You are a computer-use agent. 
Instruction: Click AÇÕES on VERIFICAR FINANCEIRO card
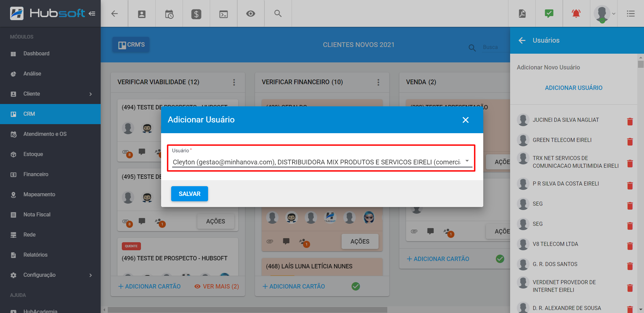pos(360,242)
